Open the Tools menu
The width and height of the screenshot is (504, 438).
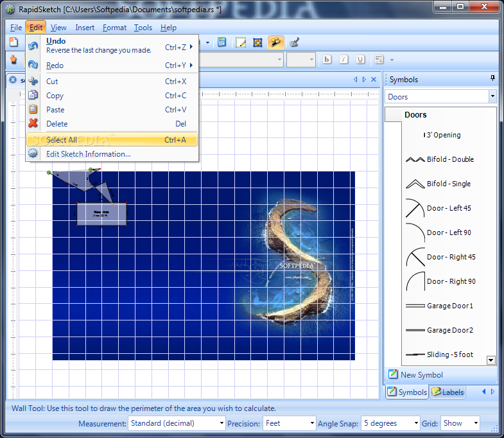pos(143,28)
